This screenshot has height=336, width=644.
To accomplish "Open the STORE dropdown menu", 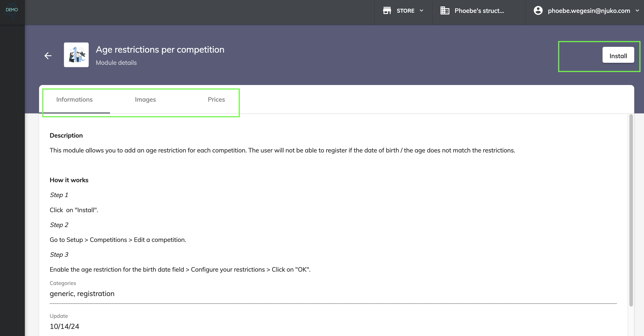I will 404,11.
